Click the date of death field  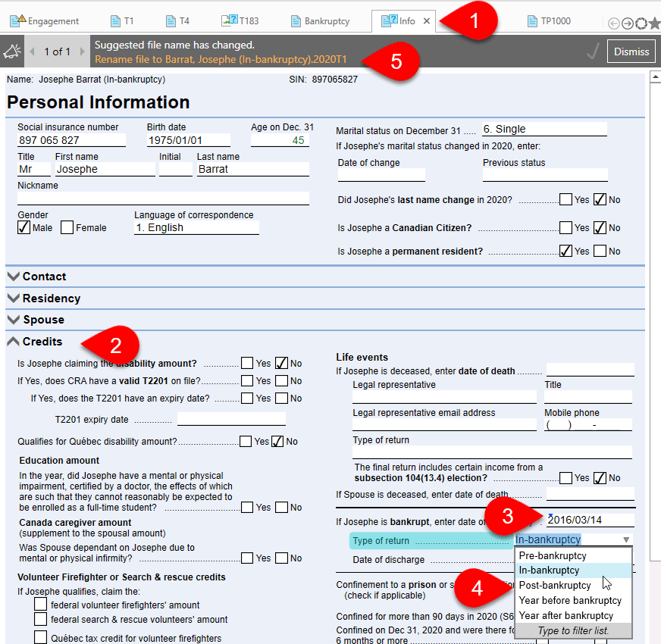(591, 370)
